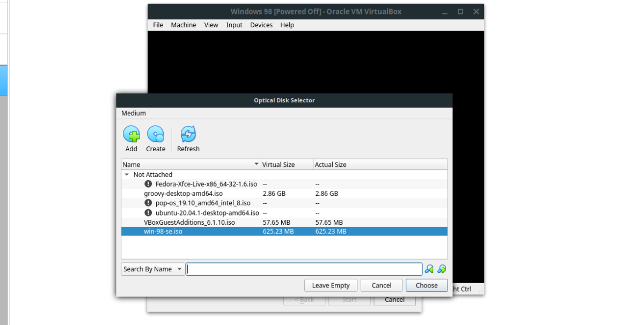644x325 pixels.
Task: Open Help menu in VirtualBox window
Action: (287, 25)
